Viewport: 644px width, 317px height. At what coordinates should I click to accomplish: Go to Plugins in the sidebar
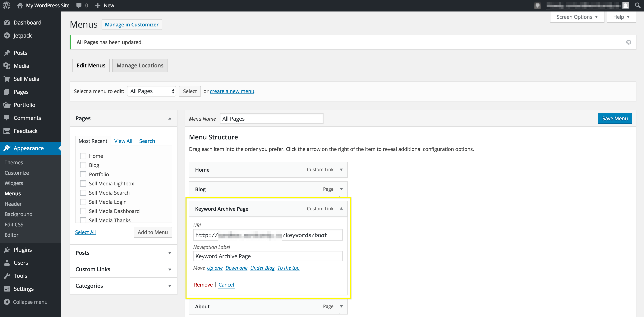coord(22,250)
